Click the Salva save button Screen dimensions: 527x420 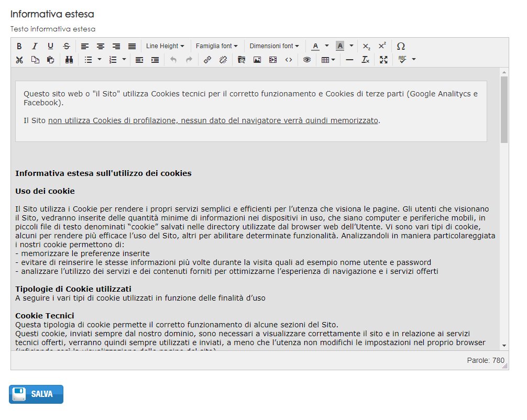36,394
